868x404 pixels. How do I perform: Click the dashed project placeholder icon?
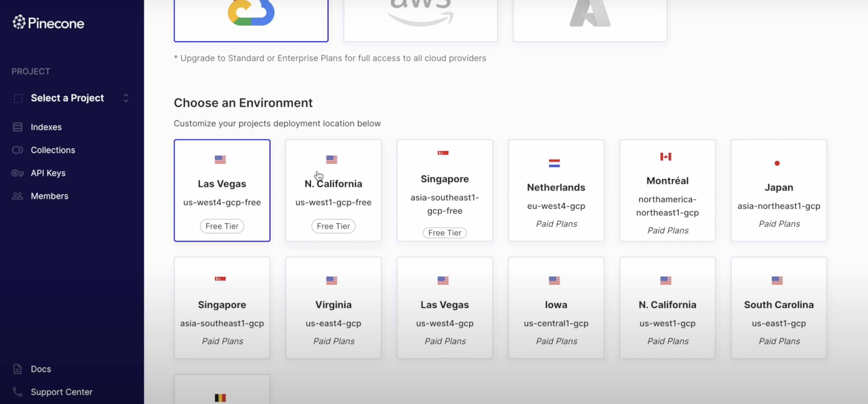(x=18, y=98)
